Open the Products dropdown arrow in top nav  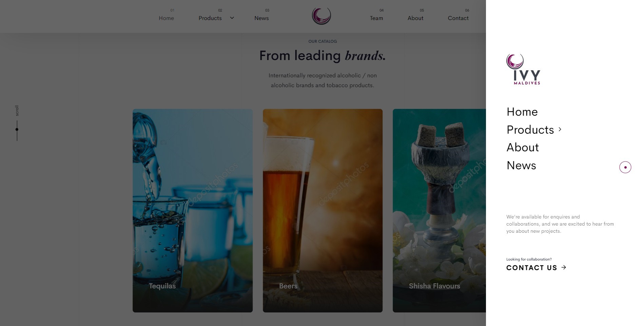[x=232, y=18]
